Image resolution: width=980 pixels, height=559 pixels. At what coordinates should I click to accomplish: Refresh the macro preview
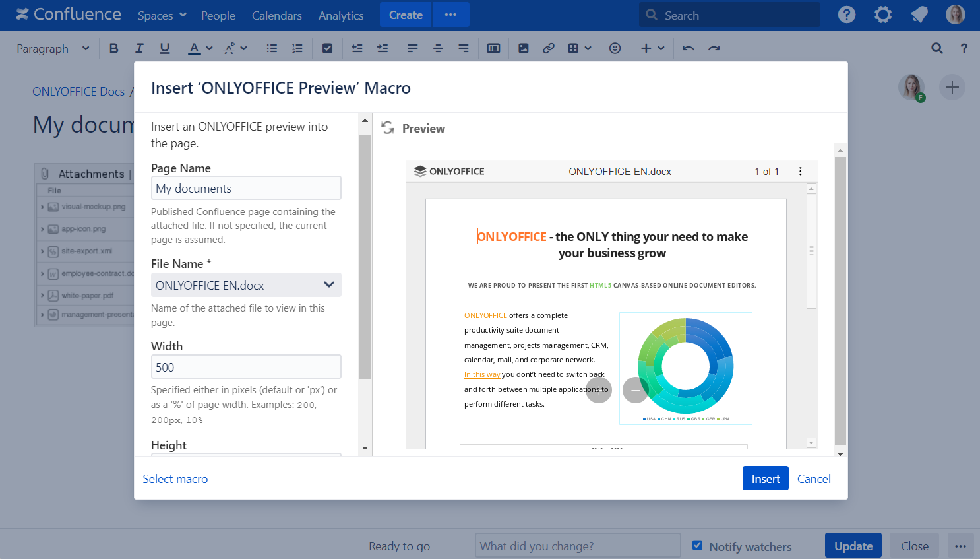click(x=388, y=128)
